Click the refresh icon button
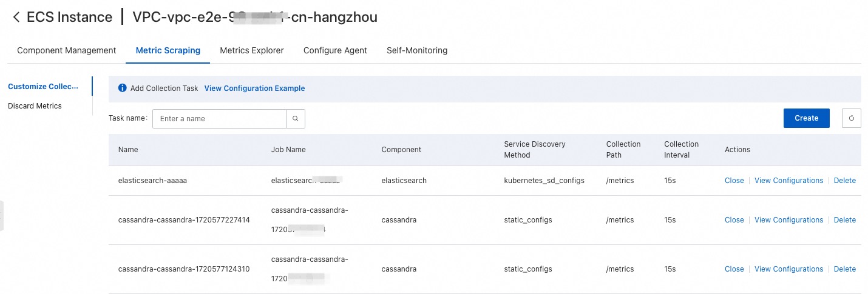This screenshot has height=294, width=868. pos(851,118)
